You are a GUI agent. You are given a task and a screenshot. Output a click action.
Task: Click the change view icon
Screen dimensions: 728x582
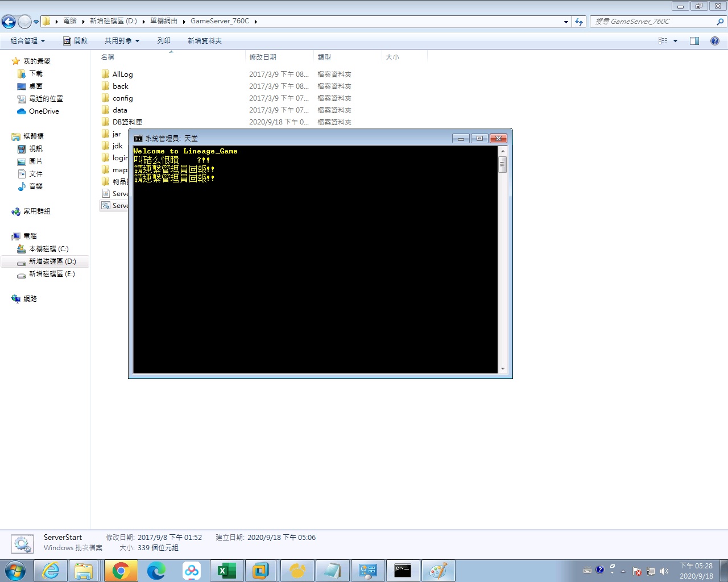tap(663, 41)
